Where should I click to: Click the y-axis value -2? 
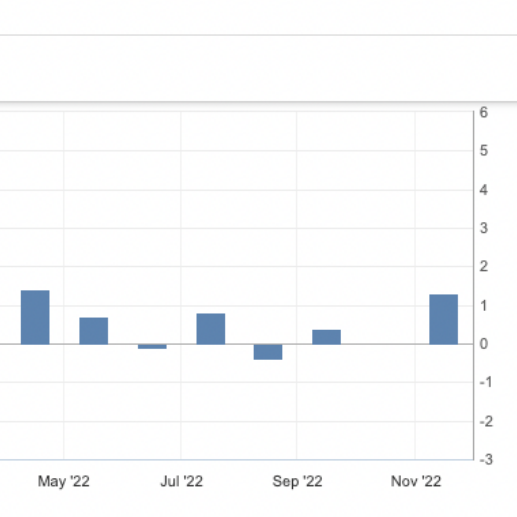point(486,421)
